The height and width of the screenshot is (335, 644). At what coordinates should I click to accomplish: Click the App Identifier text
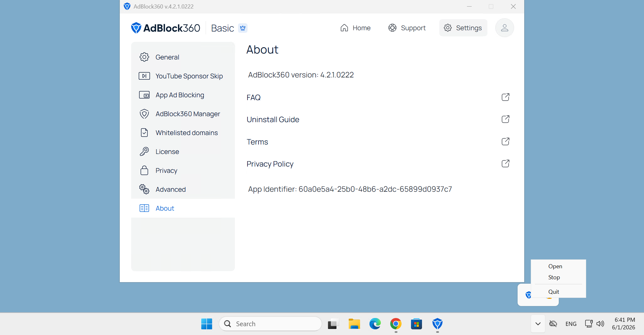[350, 189]
